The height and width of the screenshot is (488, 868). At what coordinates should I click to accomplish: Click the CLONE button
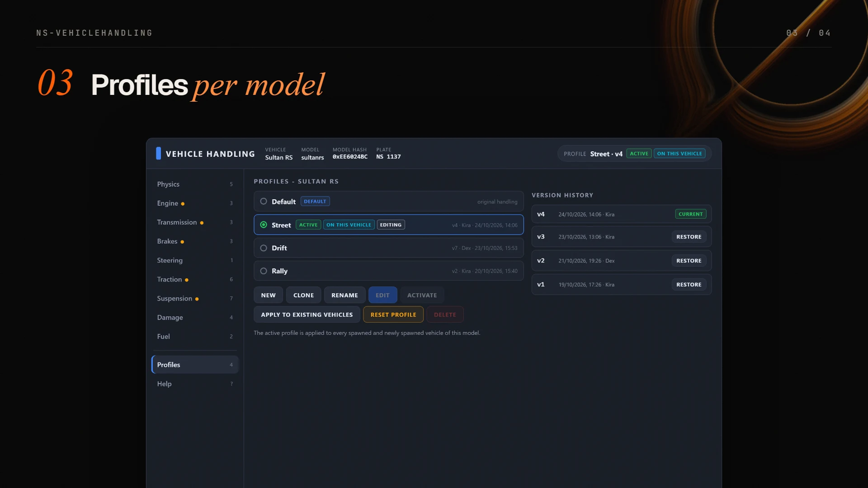tap(303, 295)
